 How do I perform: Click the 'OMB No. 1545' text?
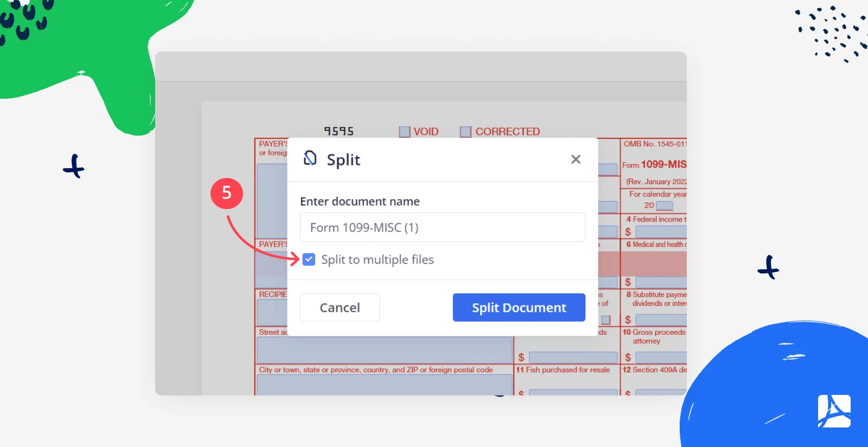(655, 144)
